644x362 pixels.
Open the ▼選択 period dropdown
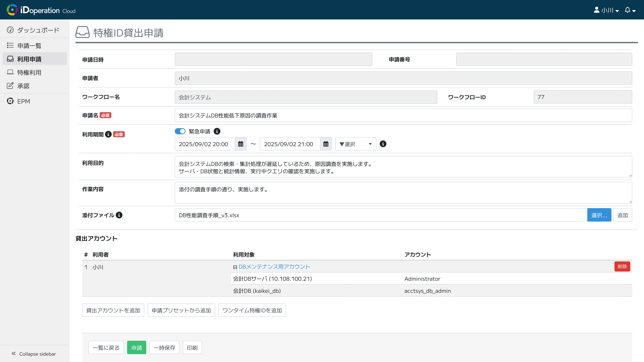tap(355, 144)
